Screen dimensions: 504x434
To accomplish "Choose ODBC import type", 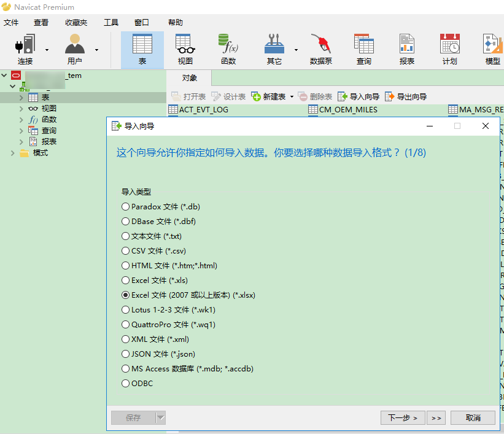I will pyautogui.click(x=138, y=384).
